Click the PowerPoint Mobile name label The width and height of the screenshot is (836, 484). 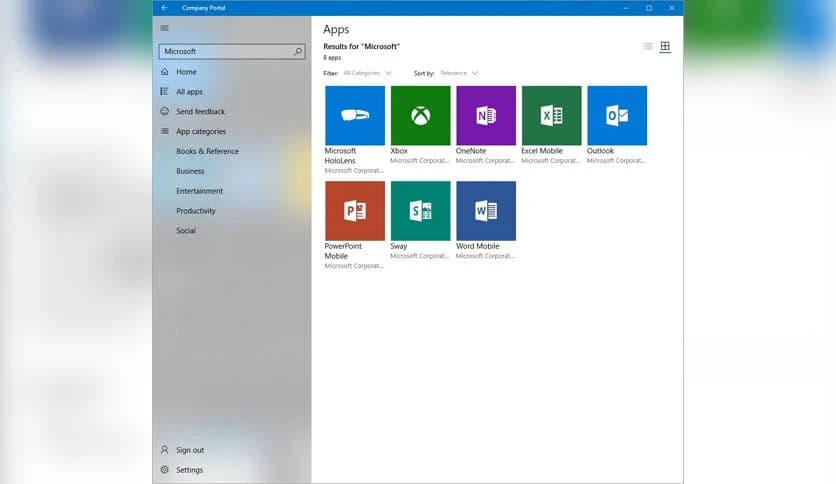(343, 251)
